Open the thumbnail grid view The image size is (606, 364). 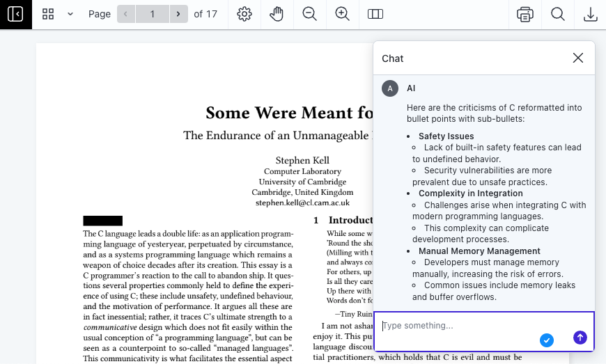tap(48, 14)
